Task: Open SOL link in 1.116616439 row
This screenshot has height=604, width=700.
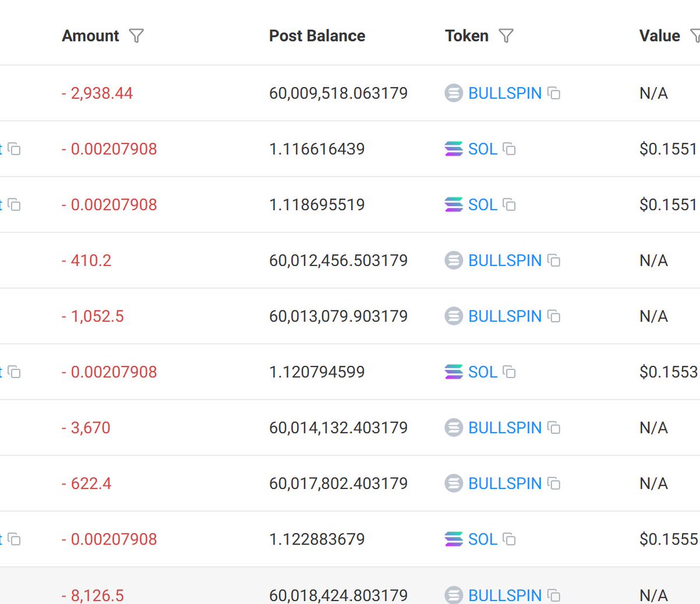Action: pos(483,149)
